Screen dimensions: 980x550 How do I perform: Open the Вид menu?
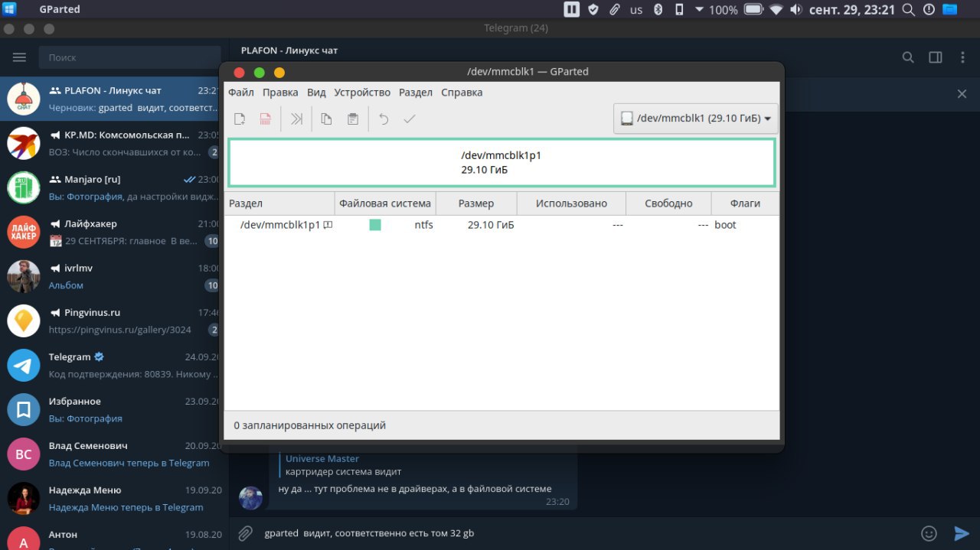316,92
